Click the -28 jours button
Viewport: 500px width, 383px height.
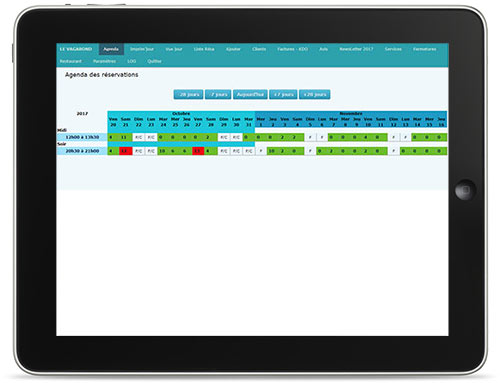pos(188,95)
